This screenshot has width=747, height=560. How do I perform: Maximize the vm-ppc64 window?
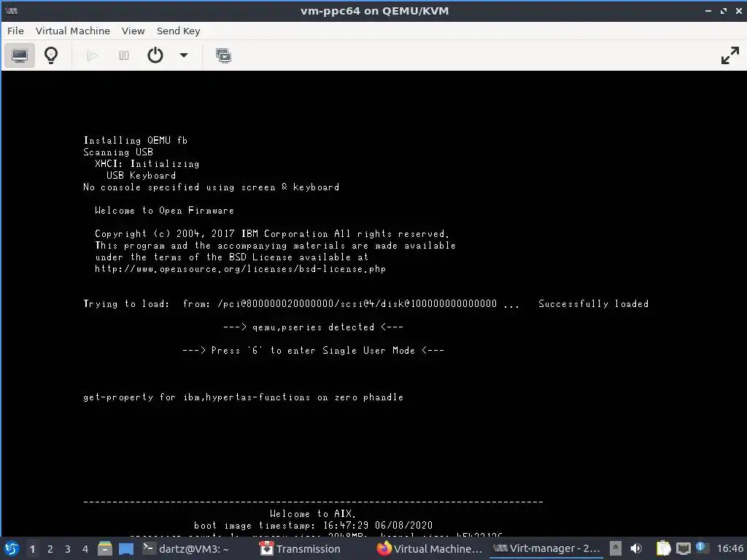click(x=724, y=11)
